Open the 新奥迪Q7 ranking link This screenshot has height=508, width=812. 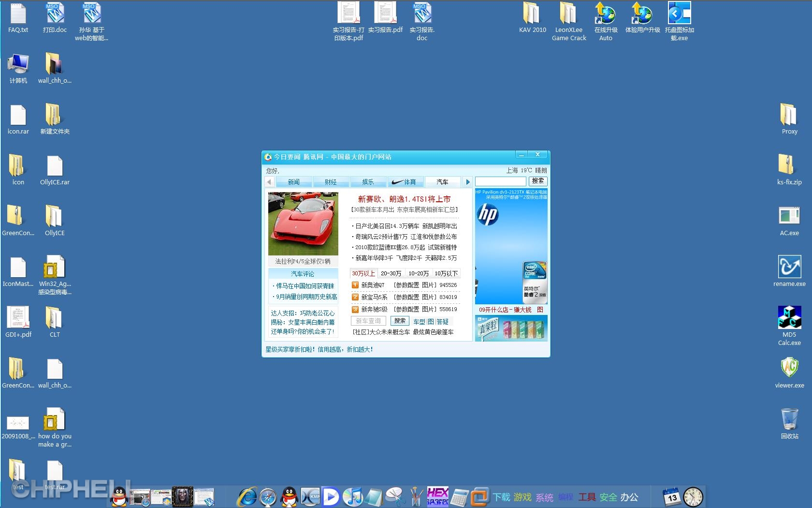point(373,285)
